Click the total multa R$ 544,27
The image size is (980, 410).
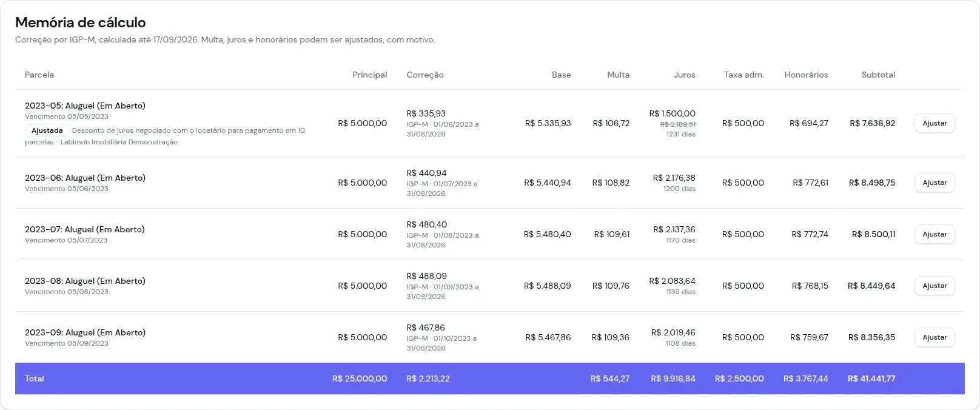tap(610, 378)
